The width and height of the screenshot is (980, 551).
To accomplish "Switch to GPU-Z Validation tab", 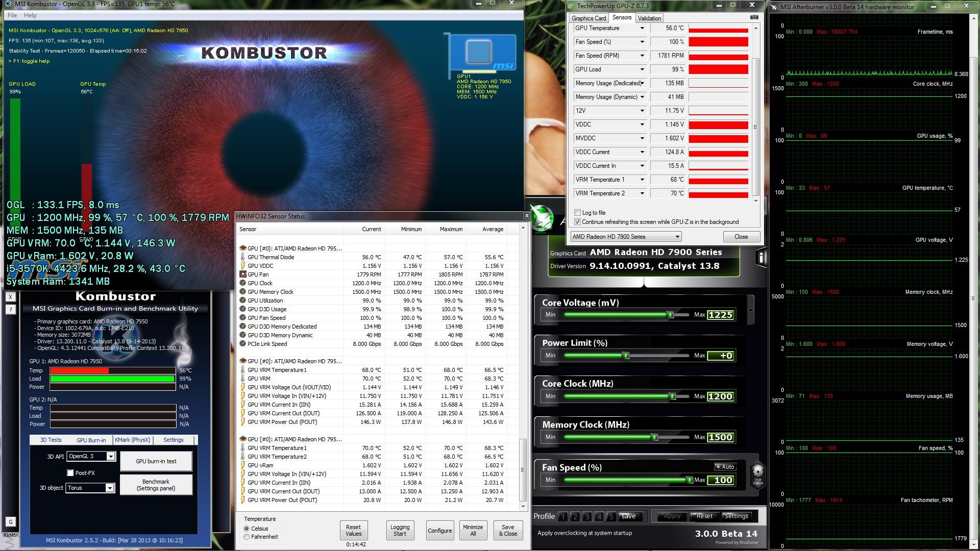I will (649, 18).
